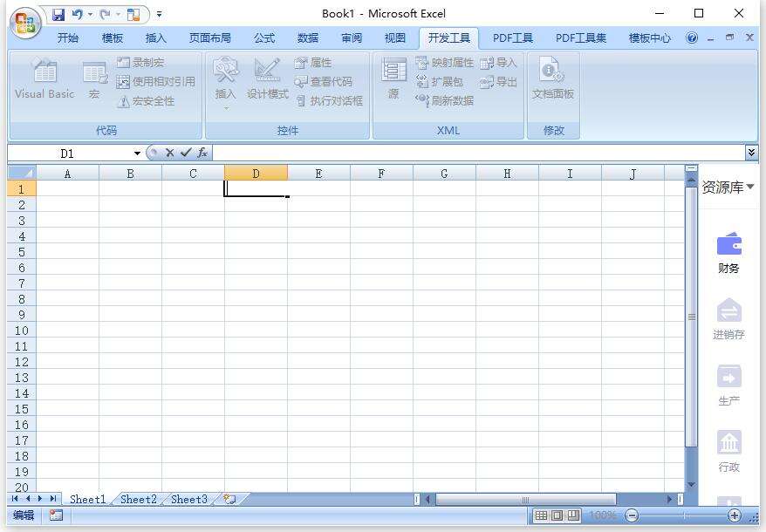Click XML Export (导出)
766x532 pixels.
498,82
